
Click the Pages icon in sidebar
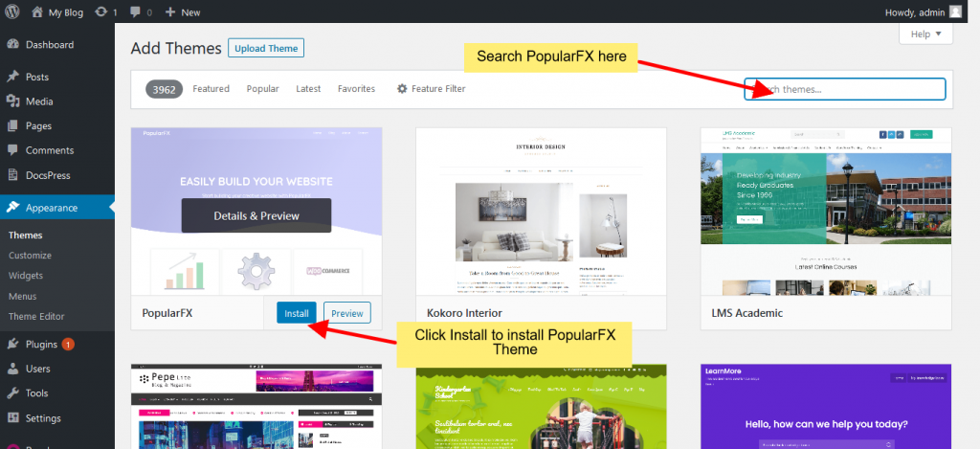coord(12,125)
